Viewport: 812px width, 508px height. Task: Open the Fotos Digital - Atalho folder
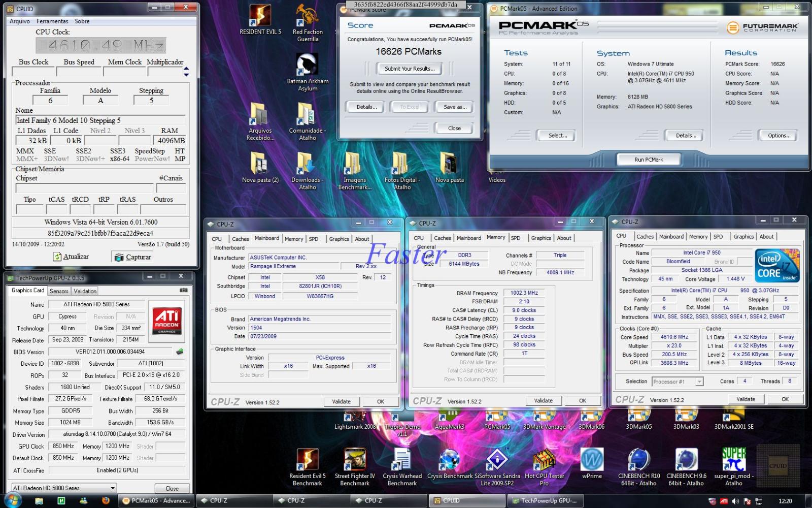pyautogui.click(x=402, y=170)
